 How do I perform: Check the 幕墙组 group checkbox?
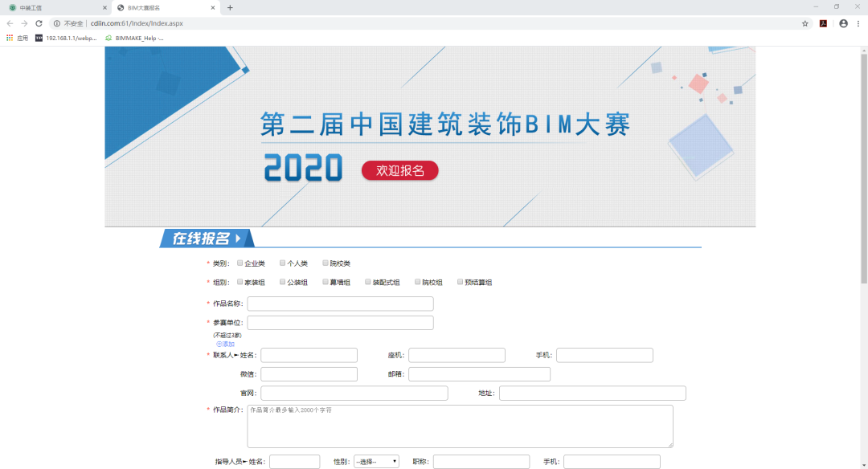(x=325, y=282)
